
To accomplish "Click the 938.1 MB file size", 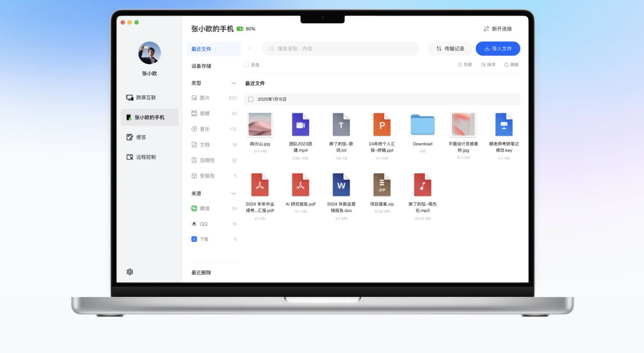I will coord(301,158).
